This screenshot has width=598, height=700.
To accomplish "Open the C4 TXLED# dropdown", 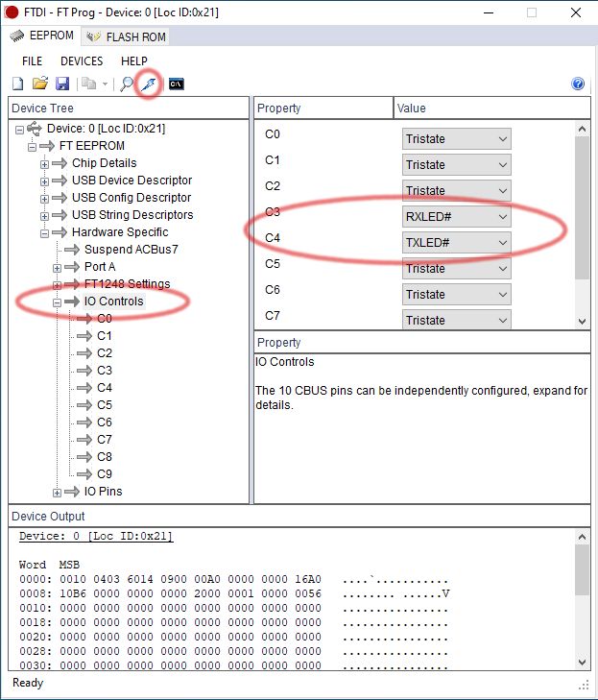I will point(457,242).
